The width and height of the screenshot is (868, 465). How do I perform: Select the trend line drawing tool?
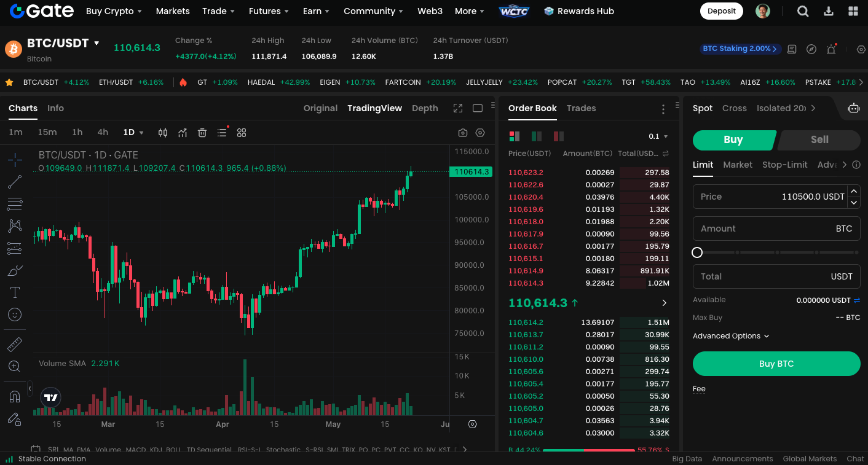(15, 182)
